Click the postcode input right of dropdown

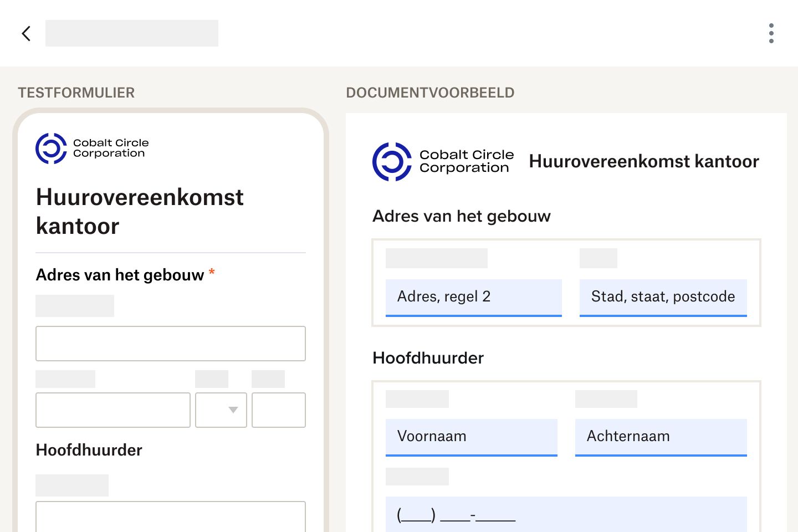(x=279, y=410)
